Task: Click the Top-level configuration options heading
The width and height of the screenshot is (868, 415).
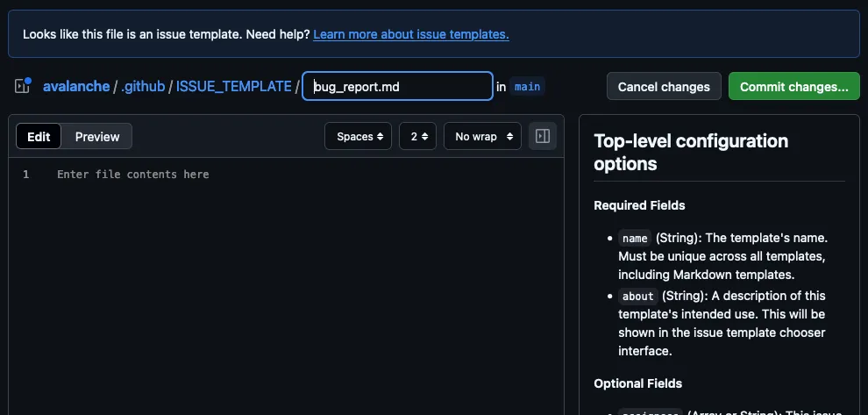Action: point(691,153)
